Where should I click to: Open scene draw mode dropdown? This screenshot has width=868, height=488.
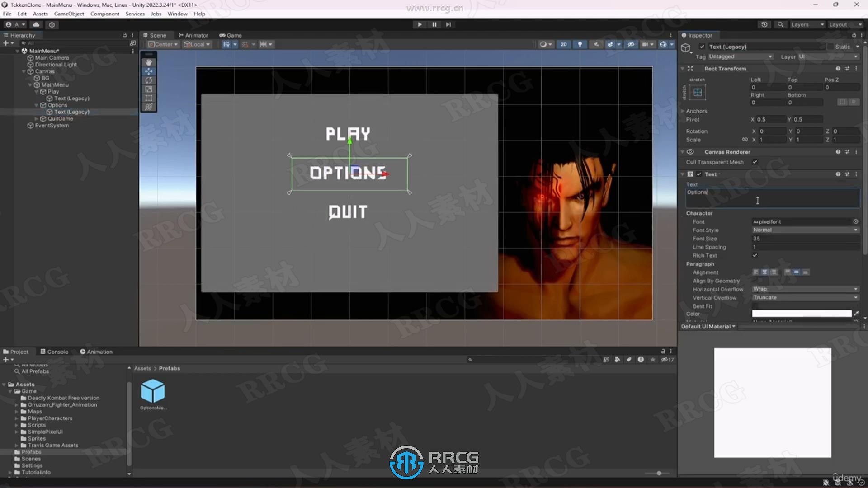[546, 44]
